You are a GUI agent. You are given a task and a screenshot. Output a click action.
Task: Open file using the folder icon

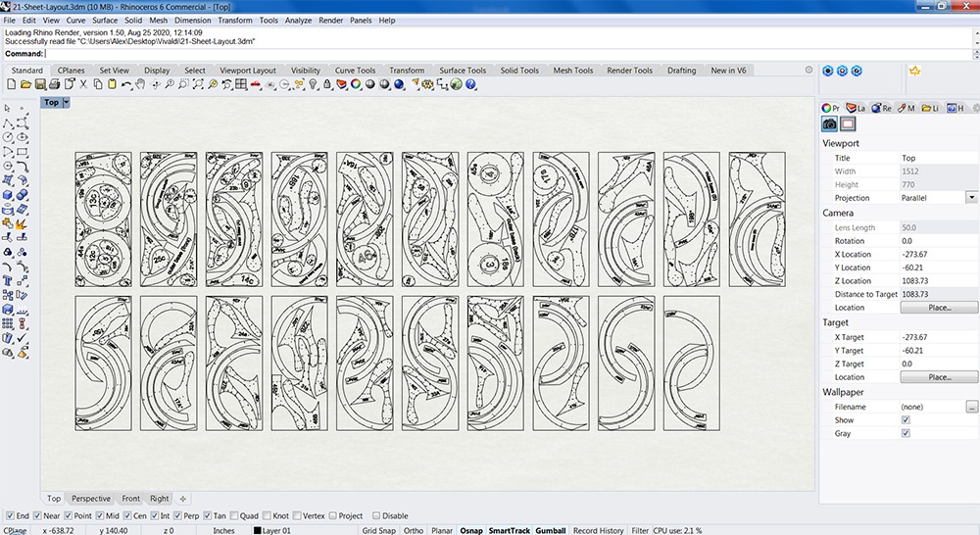(x=25, y=85)
